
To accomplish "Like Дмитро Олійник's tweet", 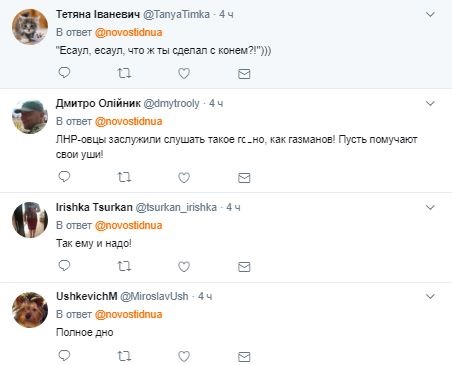I will tap(184, 177).
